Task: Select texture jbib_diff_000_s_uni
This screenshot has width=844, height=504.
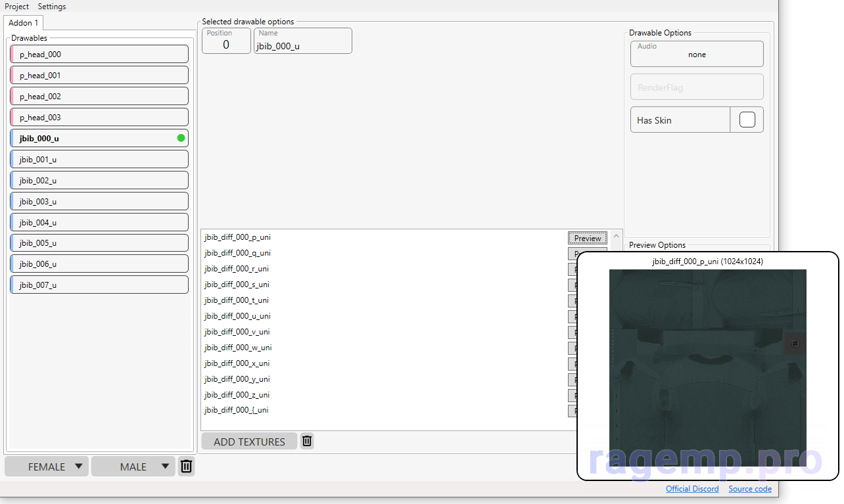Action: pos(237,285)
